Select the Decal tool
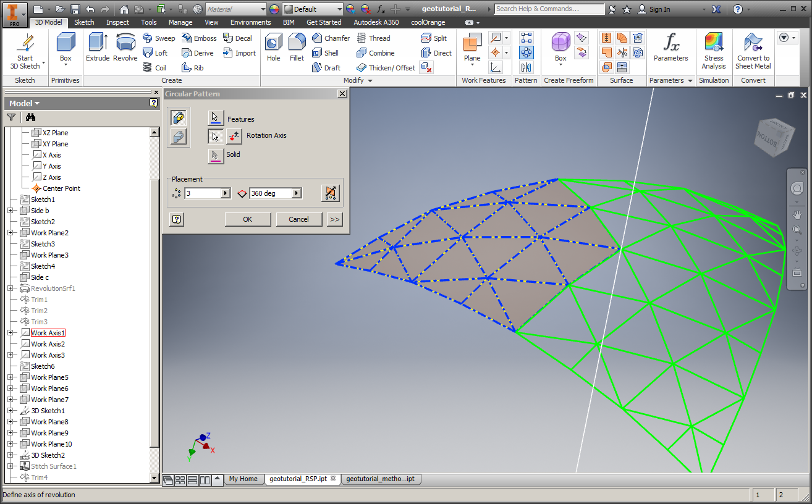Screen dimensions: 812x504 (x=238, y=38)
